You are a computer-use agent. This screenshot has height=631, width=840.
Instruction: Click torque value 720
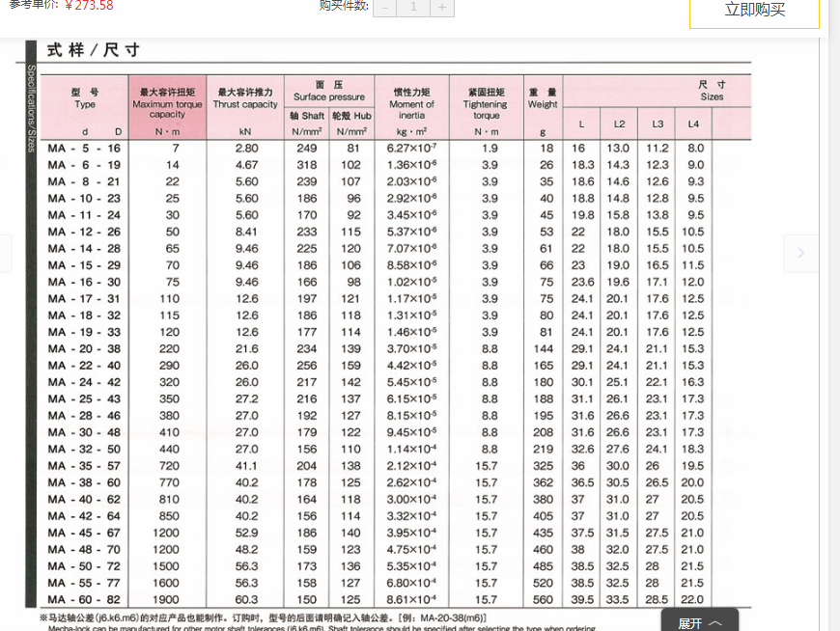(169, 466)
